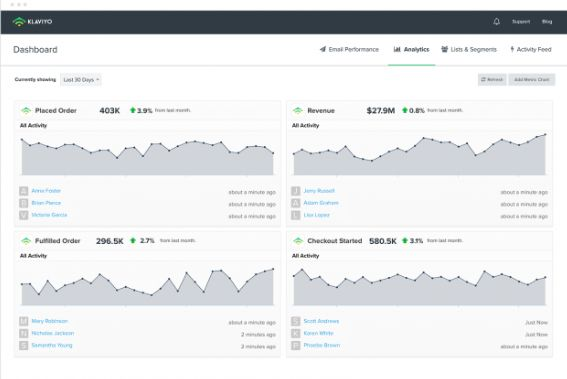Click the Revenue card title
This screenshot has width=567, height=379.
coord(321,111)
